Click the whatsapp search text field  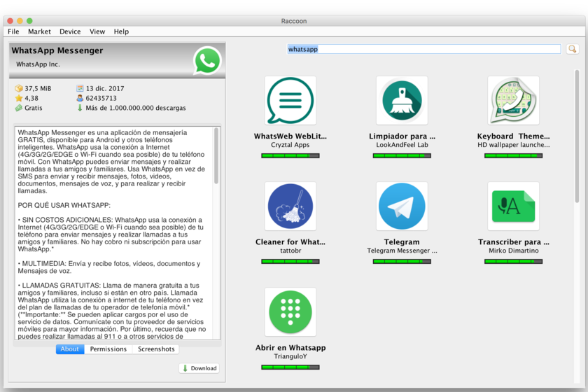(x=423, y=49)
